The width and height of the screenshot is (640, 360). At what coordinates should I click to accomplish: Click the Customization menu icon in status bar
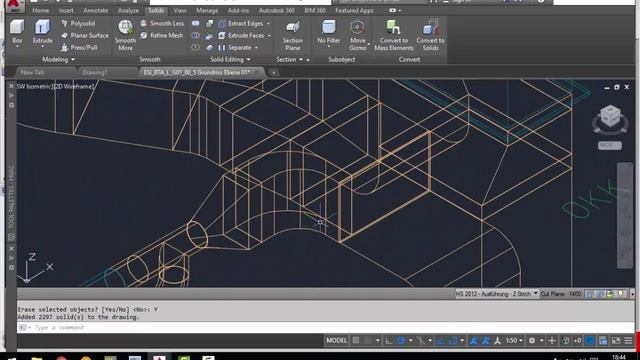coord(628,340)
